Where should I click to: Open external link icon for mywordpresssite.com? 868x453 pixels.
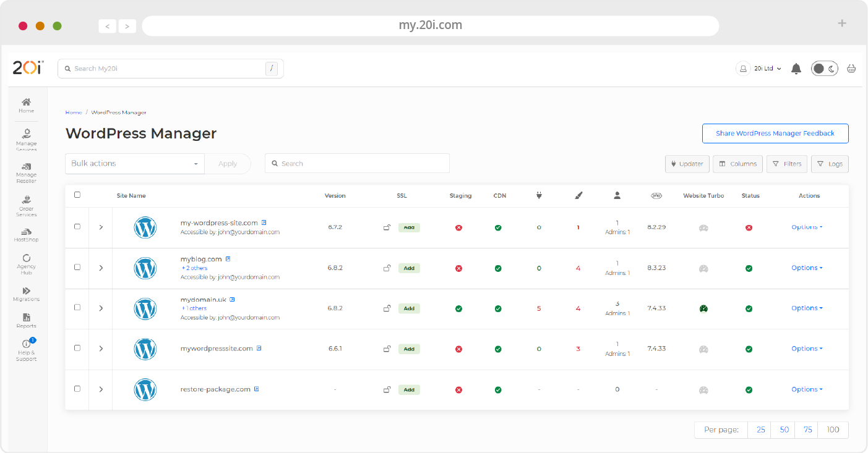tap(259, 348)
